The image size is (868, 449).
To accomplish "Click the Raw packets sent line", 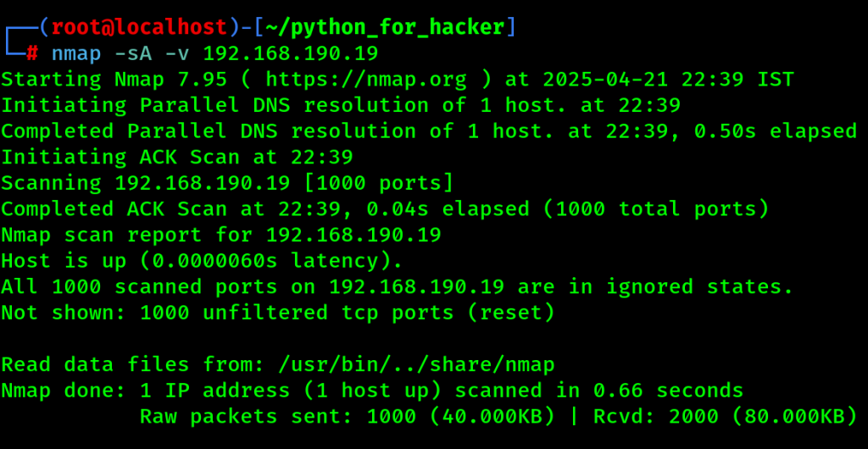I will click(x=498, y=416).
